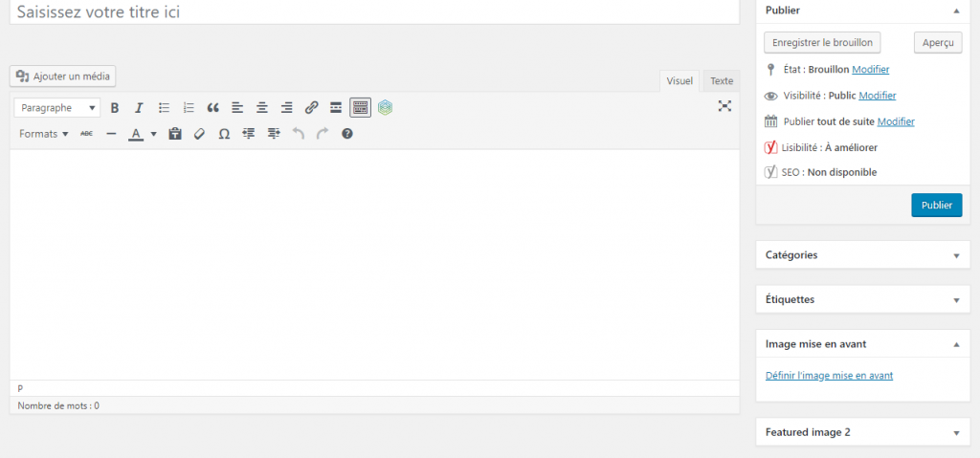Decrease the paragraph indent
This screenshot has width=980, height=458.
click(249, 134)
